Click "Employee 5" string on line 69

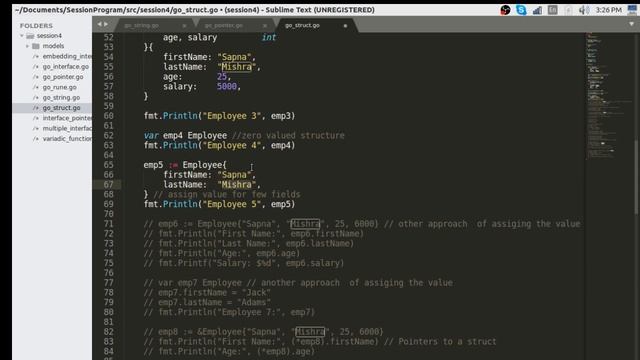point(231,204)
